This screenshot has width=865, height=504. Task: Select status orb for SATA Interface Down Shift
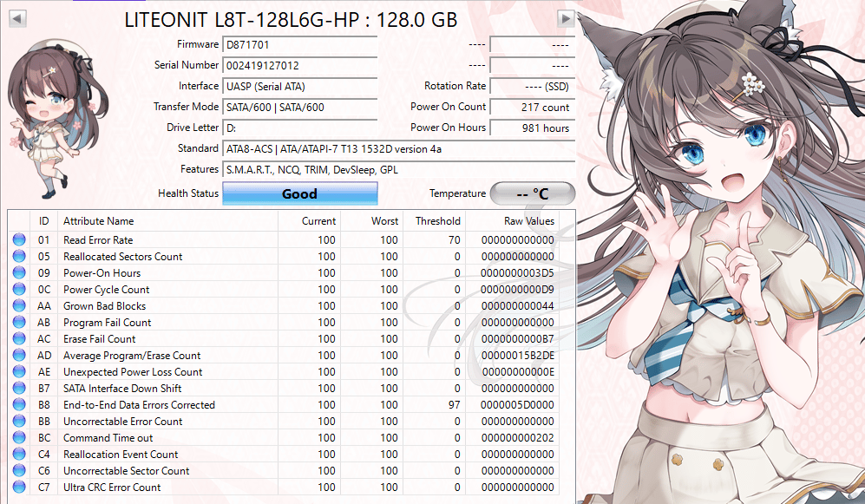19,389
